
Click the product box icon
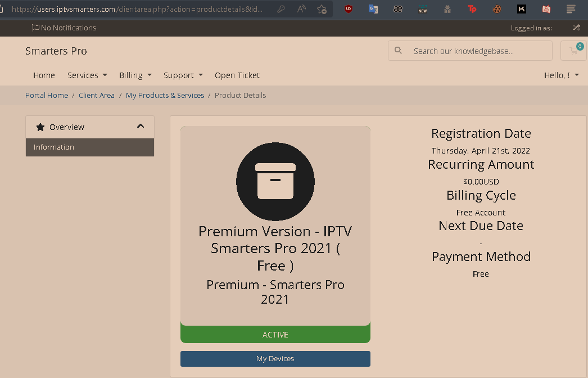(x=275, y=181)
